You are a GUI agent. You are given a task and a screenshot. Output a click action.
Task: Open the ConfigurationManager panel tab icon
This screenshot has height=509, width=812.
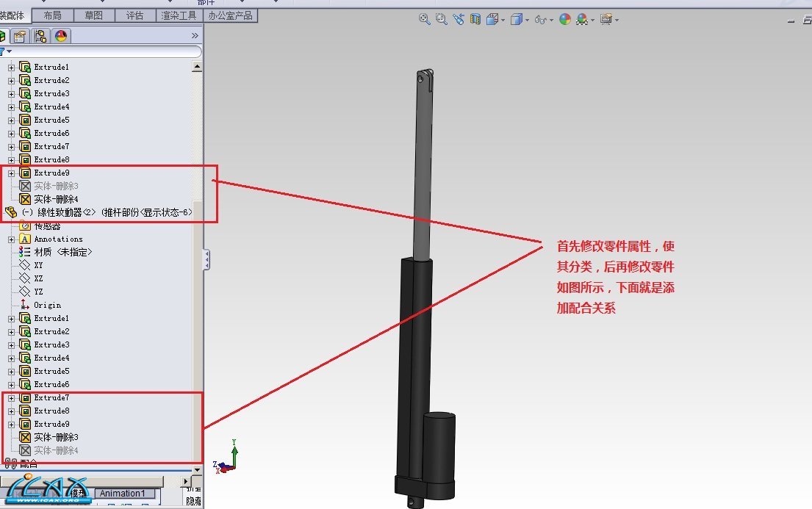[40, 36]
